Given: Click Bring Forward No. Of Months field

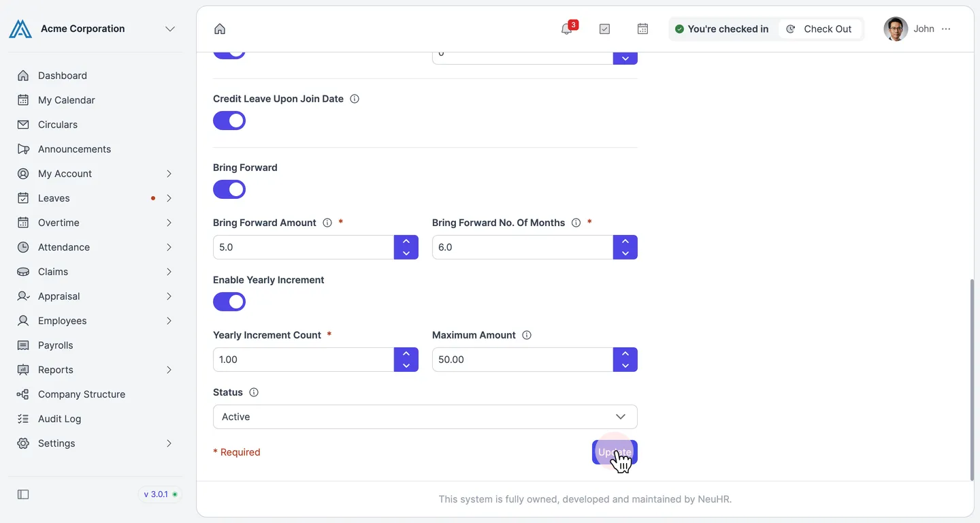Looking at the screenshot, I should point(523,247).
